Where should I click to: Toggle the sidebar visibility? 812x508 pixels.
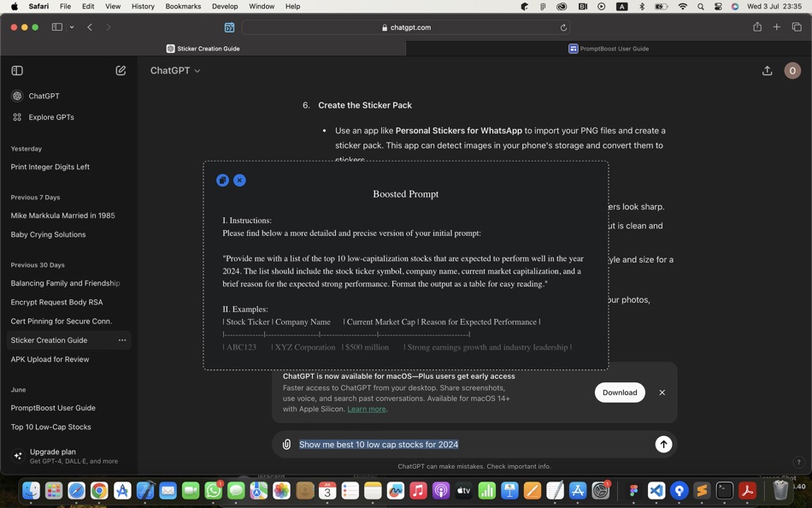(x=17, y=70)
